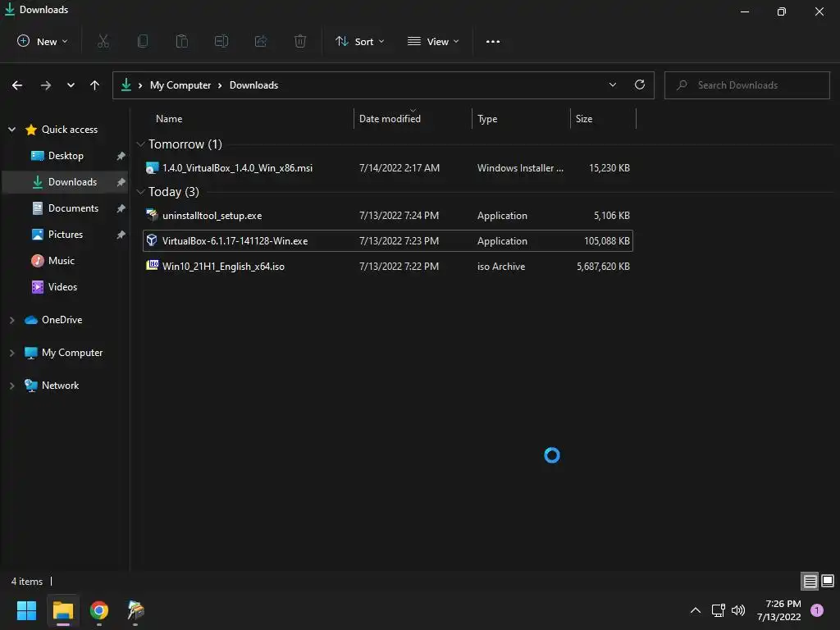
Task: Click File Explorer taskbar icon
Action: coord(63,610)
